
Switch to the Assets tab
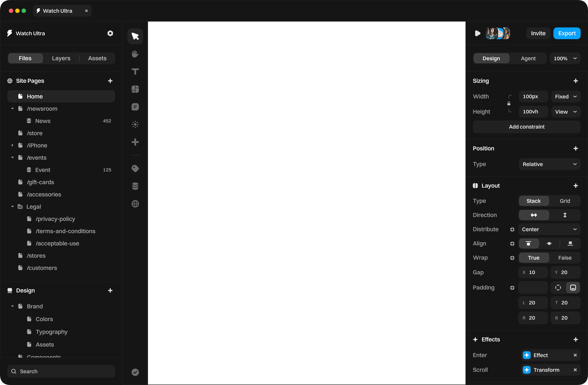[97, 58]
